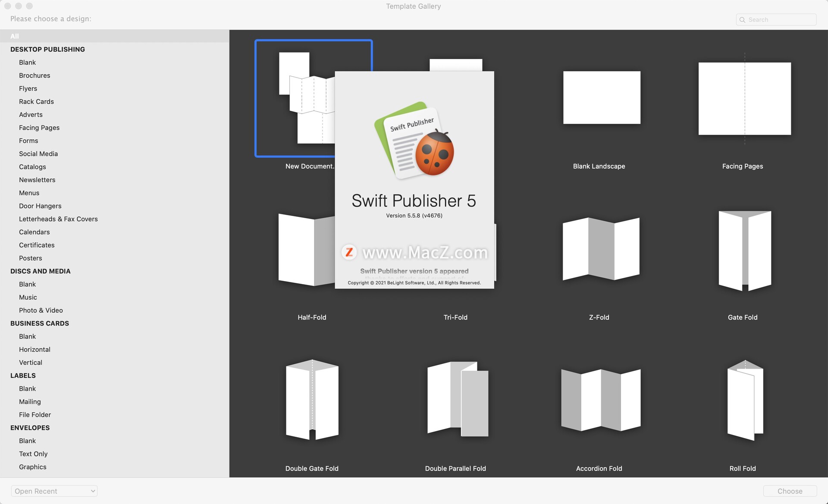Click the DISCS AND MEDIA section header
This screenshot has width=828, height=504.
pyautogui.click(x=40, y=271)
